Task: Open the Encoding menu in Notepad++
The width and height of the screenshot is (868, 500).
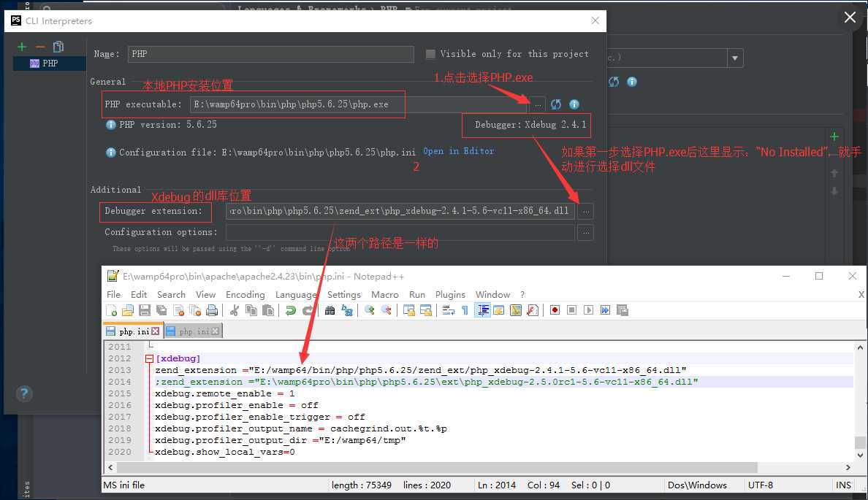Action: (245, 295)
